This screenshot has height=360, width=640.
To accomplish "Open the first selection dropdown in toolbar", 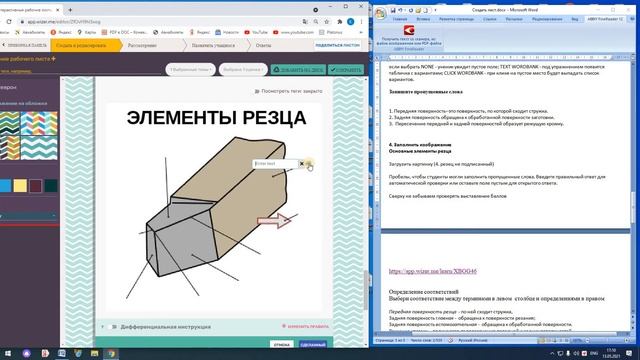I will 190,69.
